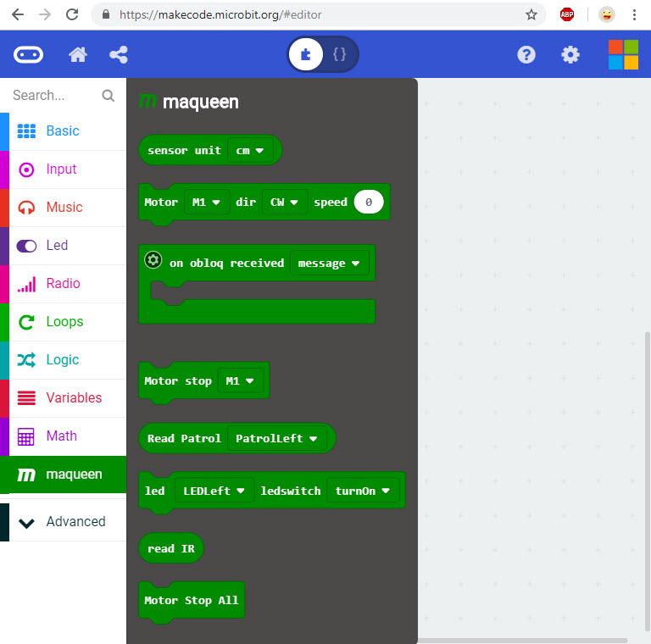Open the settings gear menu
Screen dimensions: 651x644
570,55
